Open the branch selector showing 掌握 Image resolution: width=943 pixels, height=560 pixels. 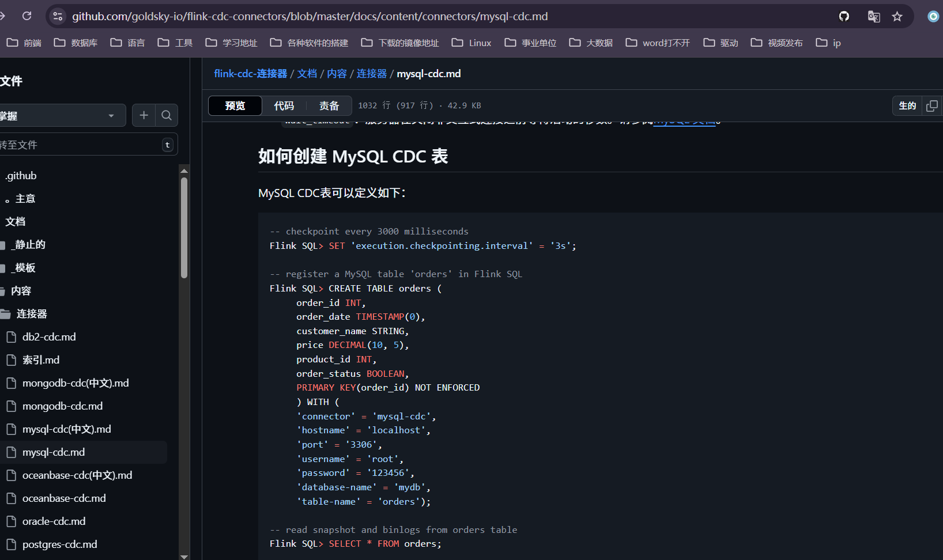(x=62, y=115)
